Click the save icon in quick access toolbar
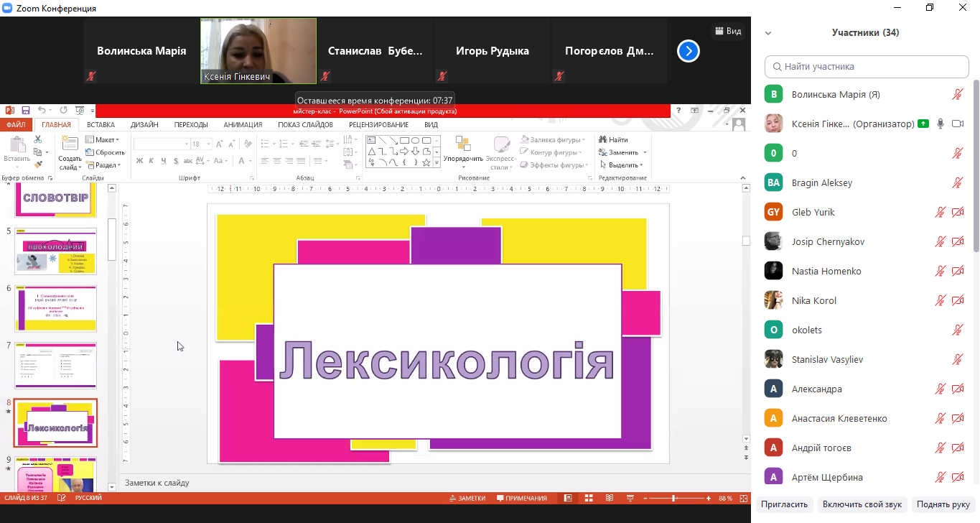This screenshot has width=980, height=523. pos(26,111)
